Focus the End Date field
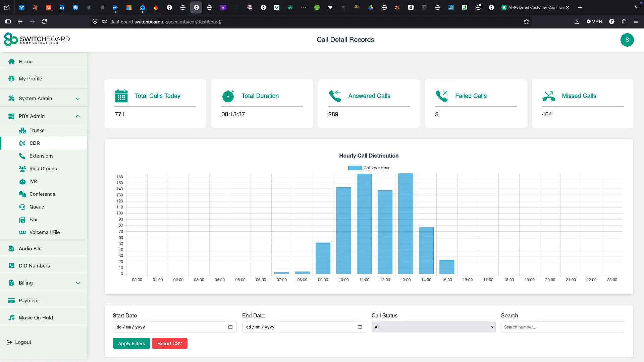 pyautogui.click(x=304, y=327)
